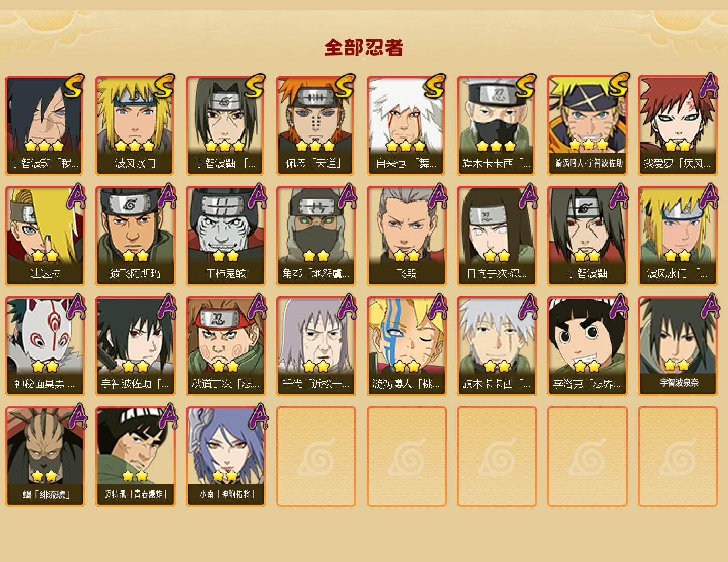Open the 佩恩「天道」 ninja card
This screenshot has width=728, height=562.
click(x=316, y=126)
